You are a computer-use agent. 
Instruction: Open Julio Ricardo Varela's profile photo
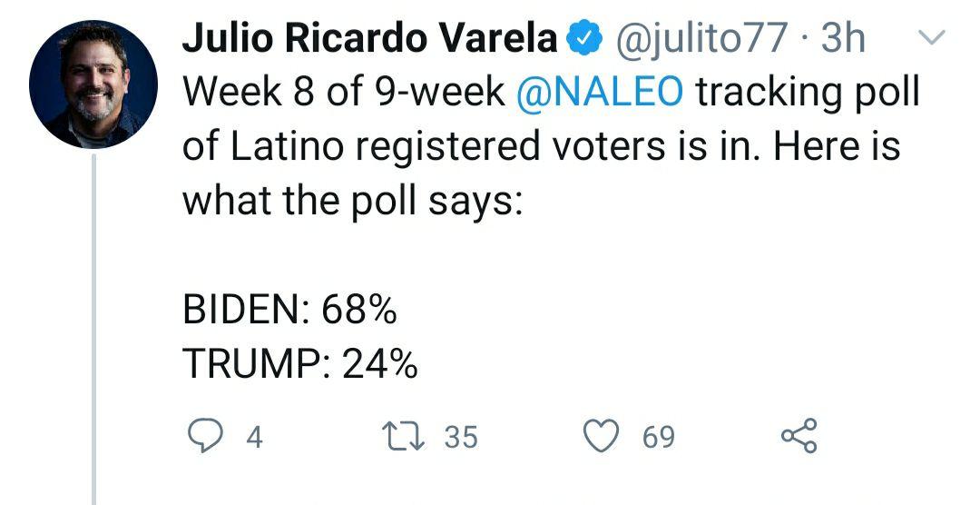pyautogui.click(x=93, y=84)
